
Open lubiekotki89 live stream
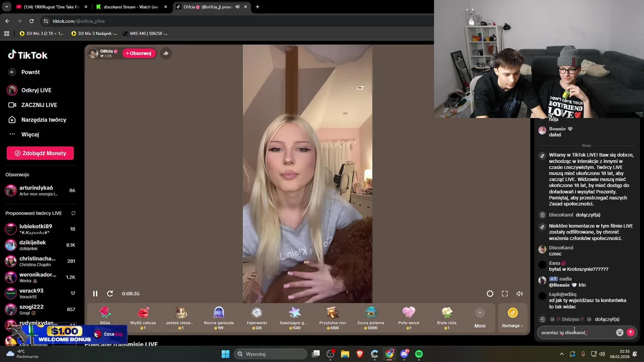40,229
